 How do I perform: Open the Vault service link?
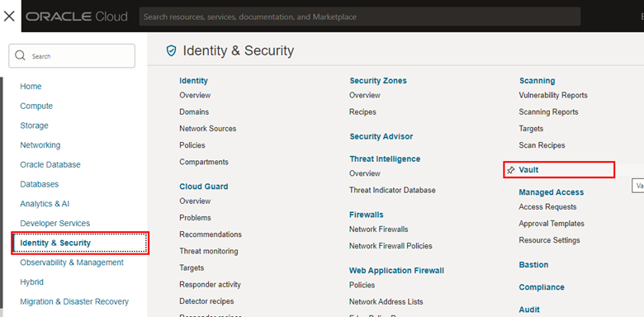tap(528, 169)
